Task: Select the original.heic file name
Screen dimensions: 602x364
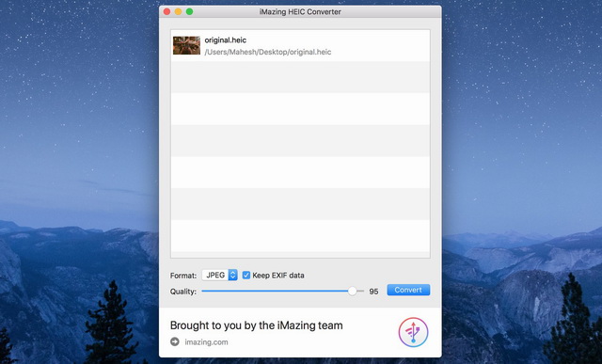Action: [x=226, y=40]
